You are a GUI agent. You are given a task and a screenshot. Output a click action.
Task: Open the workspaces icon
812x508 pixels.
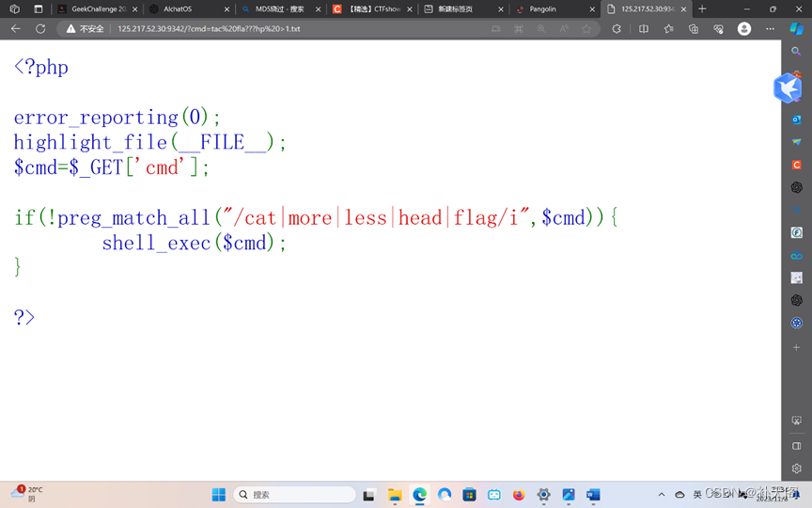click(x=14, y=9)
